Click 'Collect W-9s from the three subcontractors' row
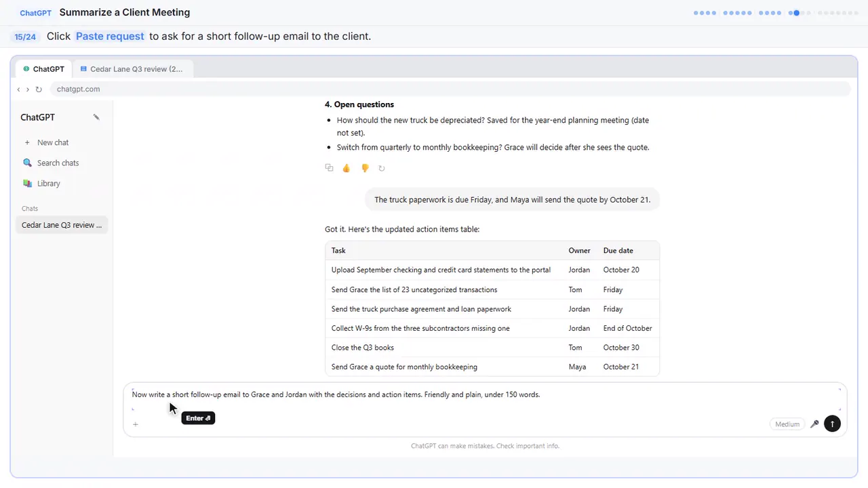This screenshot has width=868, height=488. 492,329
